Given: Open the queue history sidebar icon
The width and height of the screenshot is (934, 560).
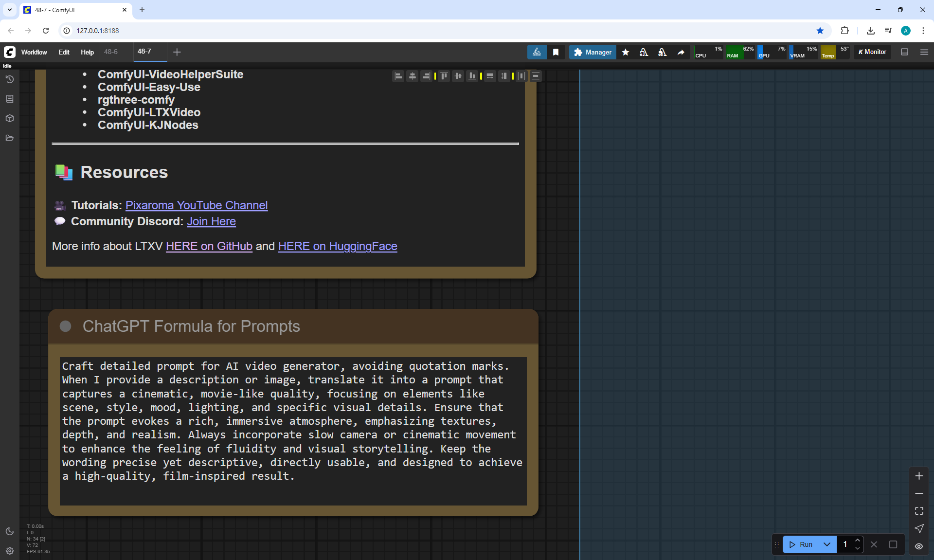Looking at the screenshot, I should tap(10, 79).
